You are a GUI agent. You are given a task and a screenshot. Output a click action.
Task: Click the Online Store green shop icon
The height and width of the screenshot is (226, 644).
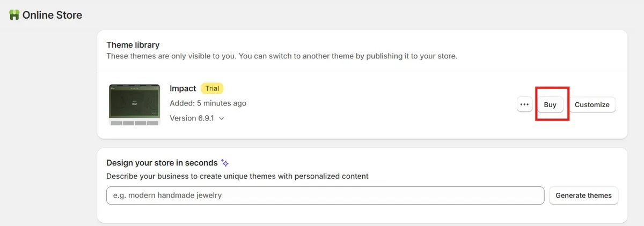(x=14, y=15)
